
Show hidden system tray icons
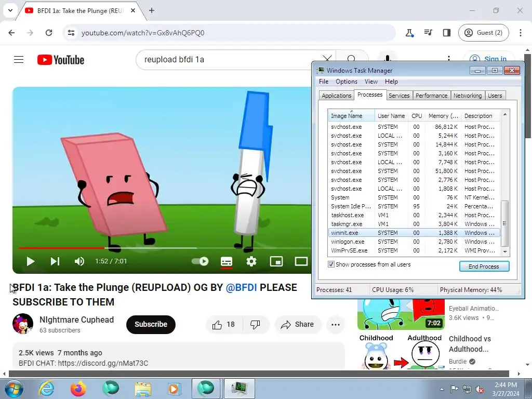point(442,389)
